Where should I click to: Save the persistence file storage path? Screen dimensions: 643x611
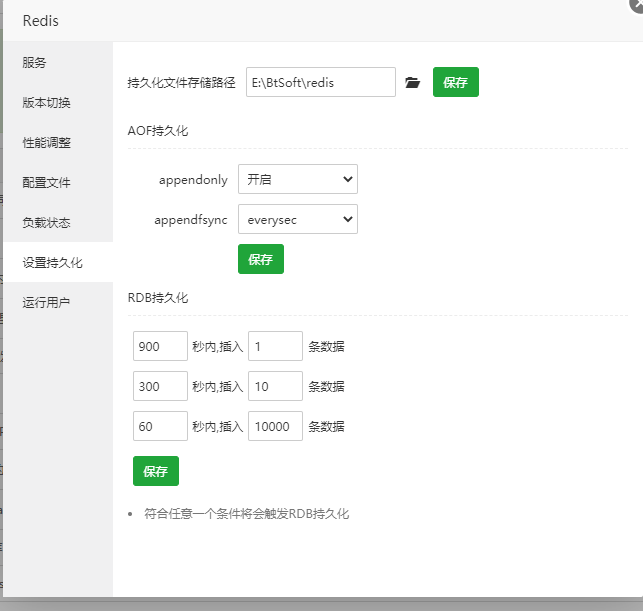click(456, 82)
